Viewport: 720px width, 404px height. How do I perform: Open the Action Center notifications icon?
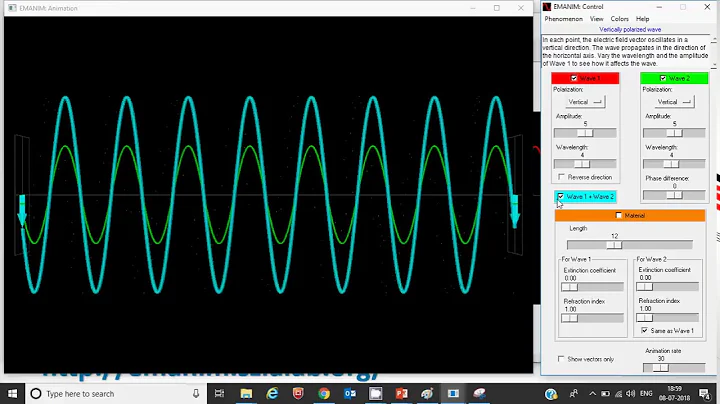[x=704, y=393]
